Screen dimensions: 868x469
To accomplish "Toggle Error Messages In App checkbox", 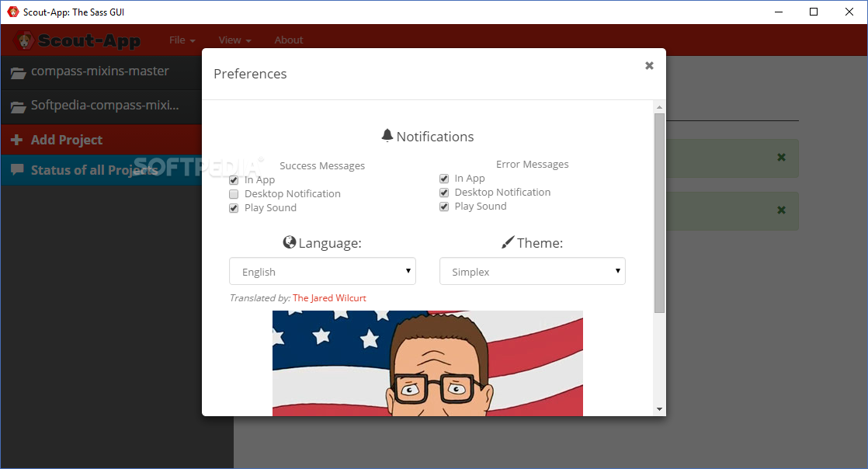I will (444, 179).
